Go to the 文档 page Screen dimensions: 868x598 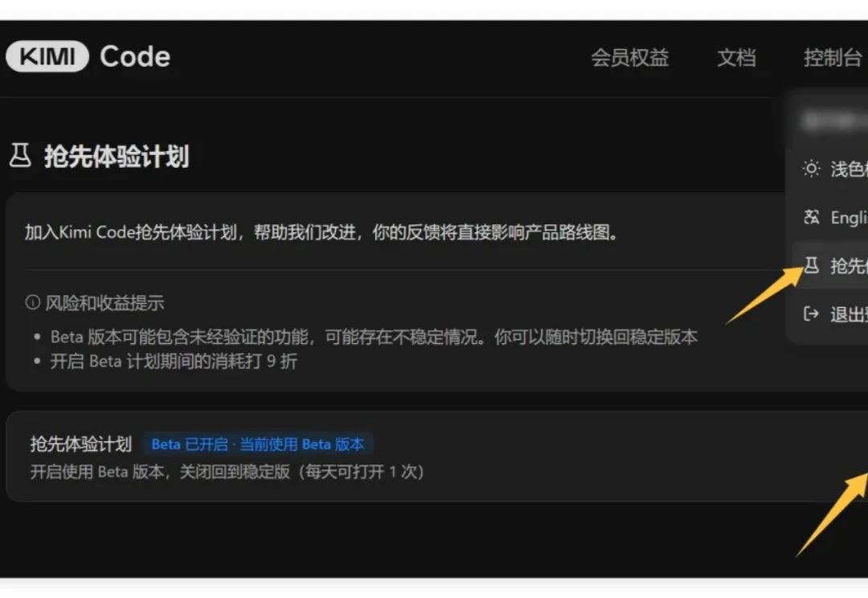[736, 58]
